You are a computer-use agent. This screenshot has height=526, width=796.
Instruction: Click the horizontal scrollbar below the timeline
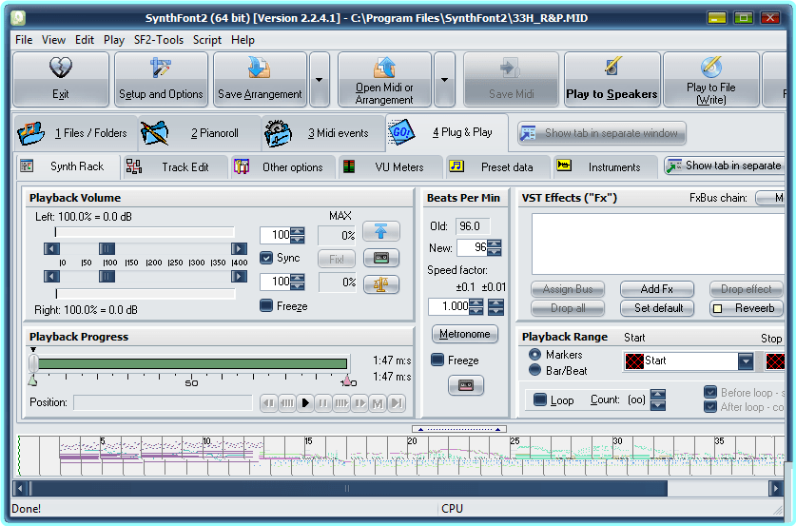(x=397, y=488)
